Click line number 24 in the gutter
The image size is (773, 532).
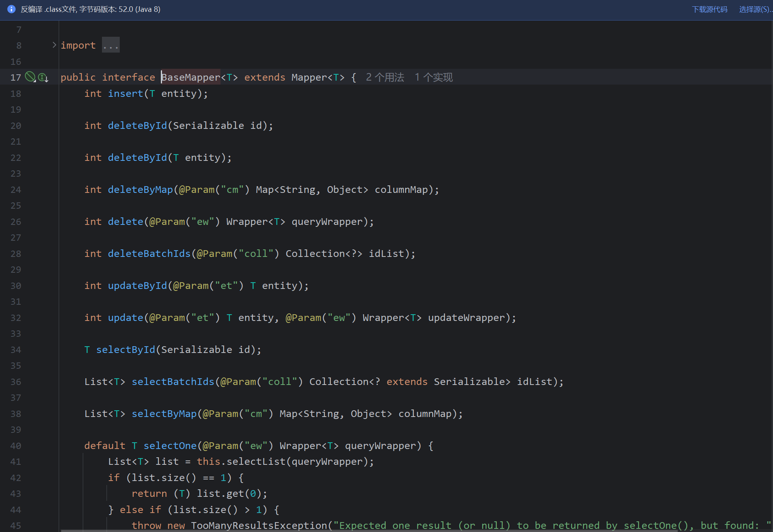(x=16, y=190)
